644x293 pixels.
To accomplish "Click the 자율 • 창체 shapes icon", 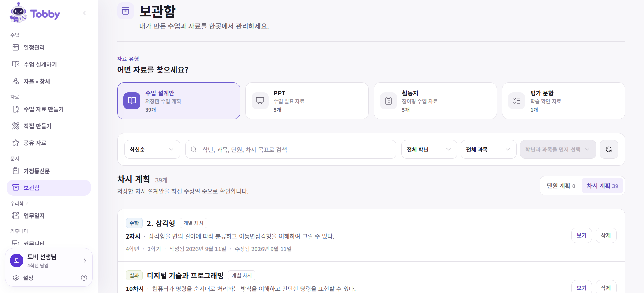I will coord(16,81).
